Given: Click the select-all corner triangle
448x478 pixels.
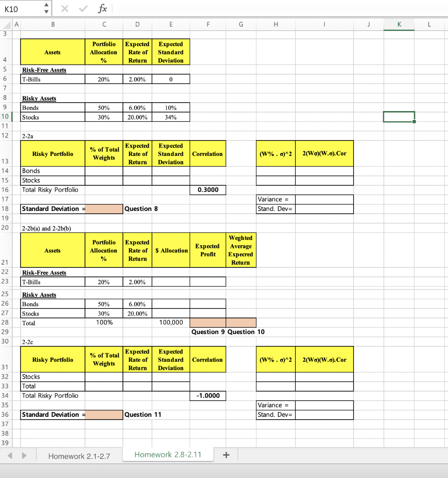Looking at the screenshot, I should point(6,24).
